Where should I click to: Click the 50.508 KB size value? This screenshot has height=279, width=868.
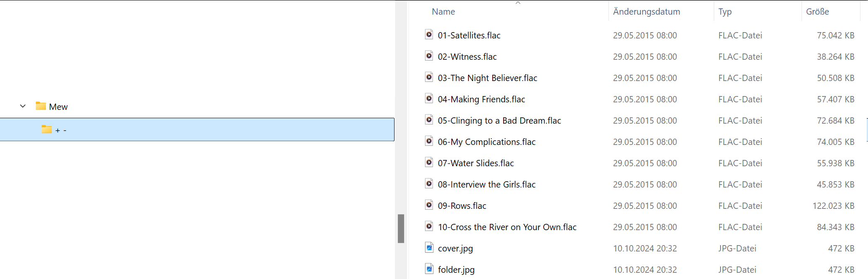pyautogui.click(x=835, y=78)
